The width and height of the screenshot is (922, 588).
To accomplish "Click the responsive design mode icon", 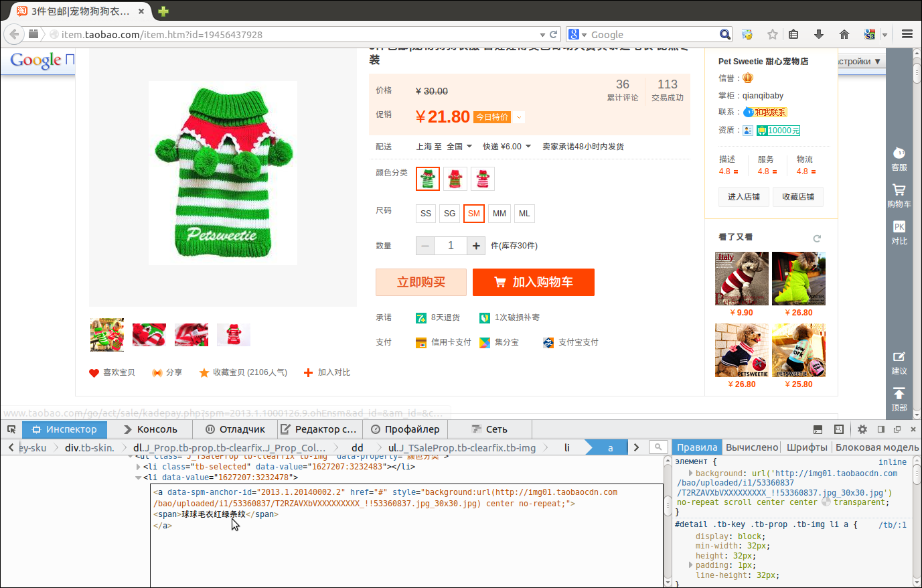I will tap(839, 429).
